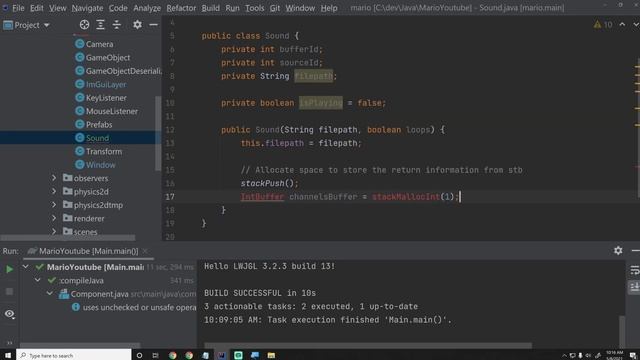Open the Build menu
This screenshot has width=640, height=360.
click(x=211, y=8)
